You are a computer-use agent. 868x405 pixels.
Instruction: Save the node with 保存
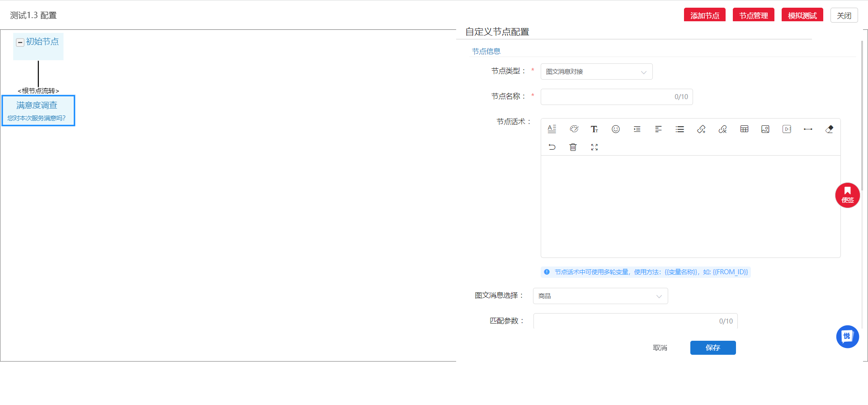713,348
